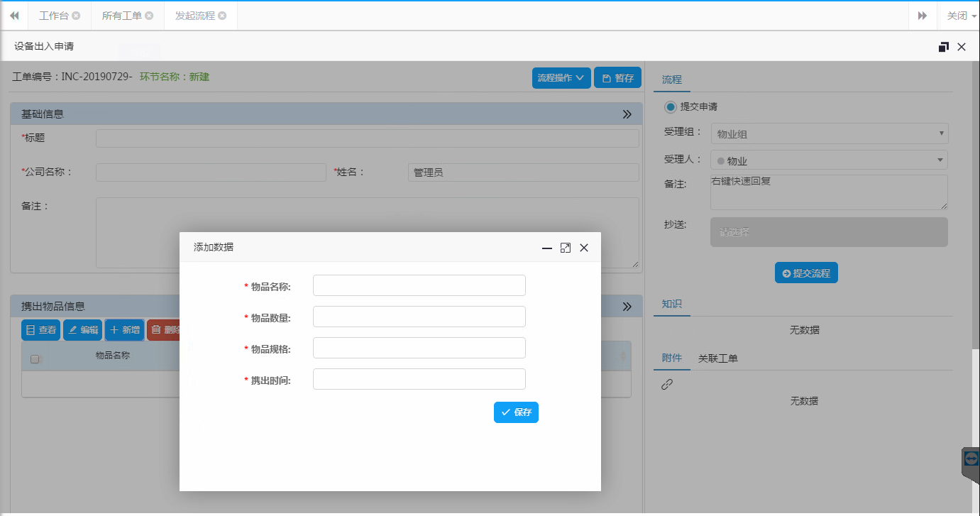Focus the 携出时间 input field
The image size is (980, 516).
(419, 379)
